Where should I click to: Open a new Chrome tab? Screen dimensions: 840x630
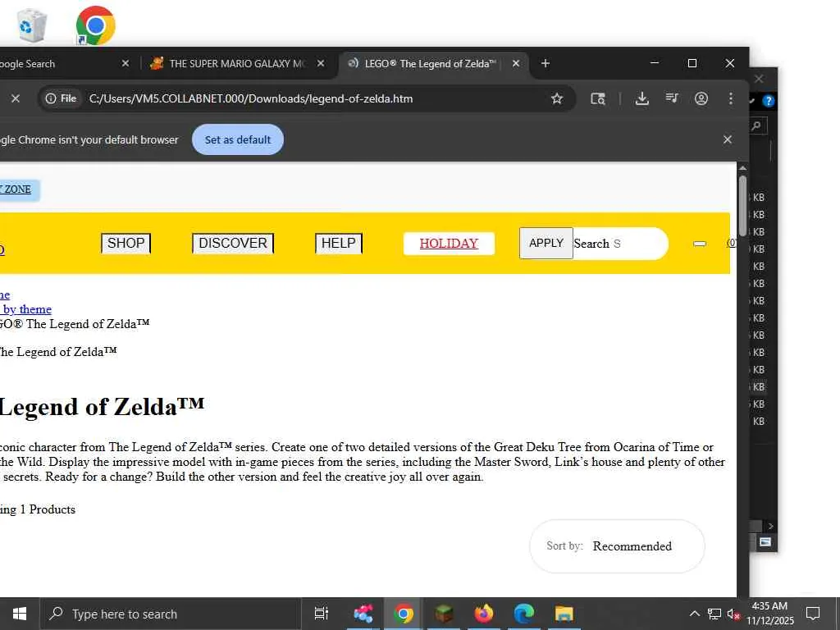click(546, 63)
